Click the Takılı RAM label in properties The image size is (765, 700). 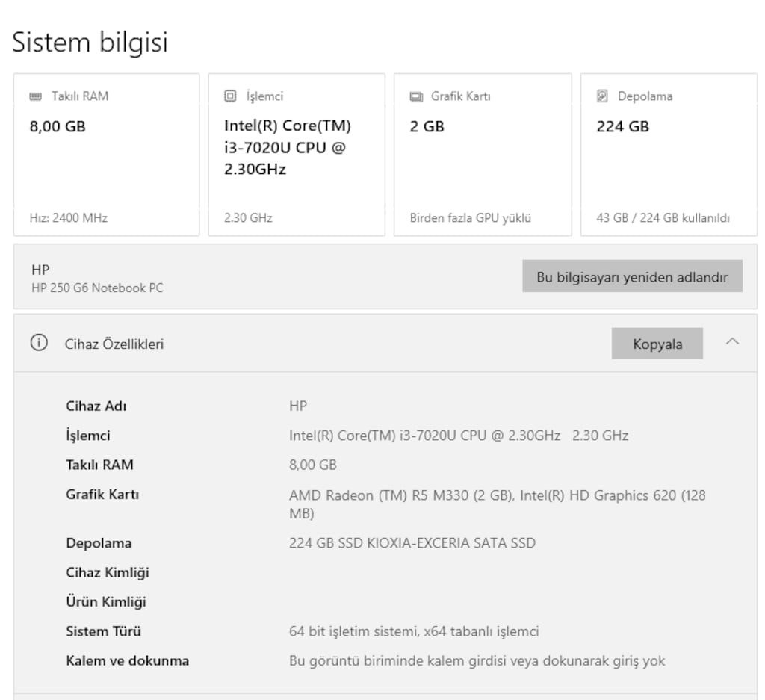tap(99, 465)
